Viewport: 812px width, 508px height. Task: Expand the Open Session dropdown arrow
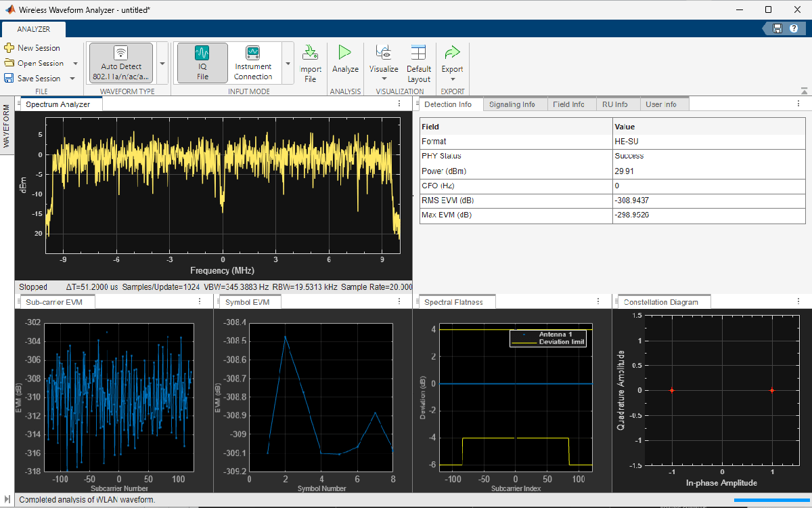(74, 64)
